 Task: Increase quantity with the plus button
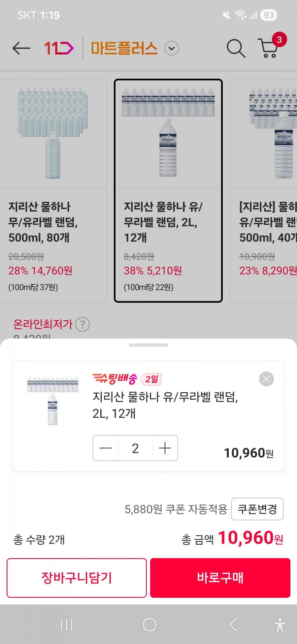pos(165,448)
